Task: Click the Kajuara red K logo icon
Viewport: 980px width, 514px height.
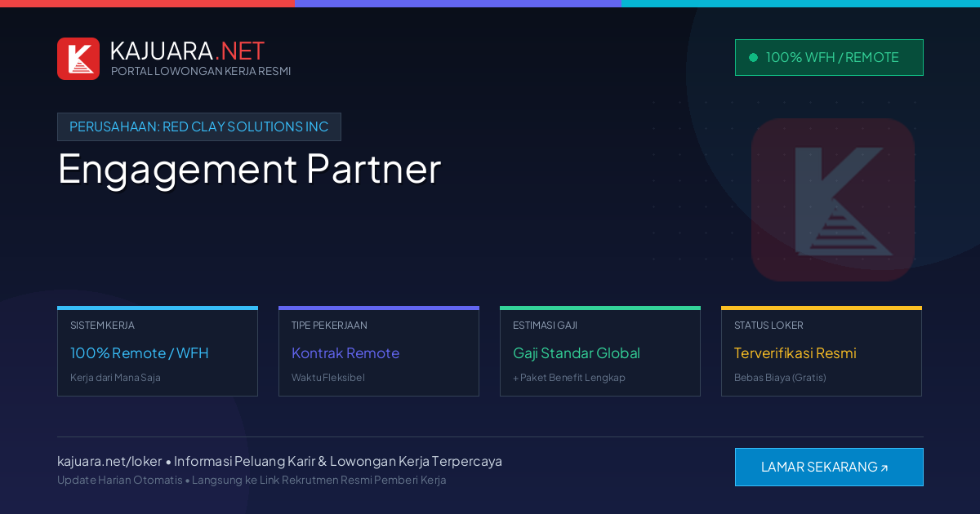Action: [78, 59]
